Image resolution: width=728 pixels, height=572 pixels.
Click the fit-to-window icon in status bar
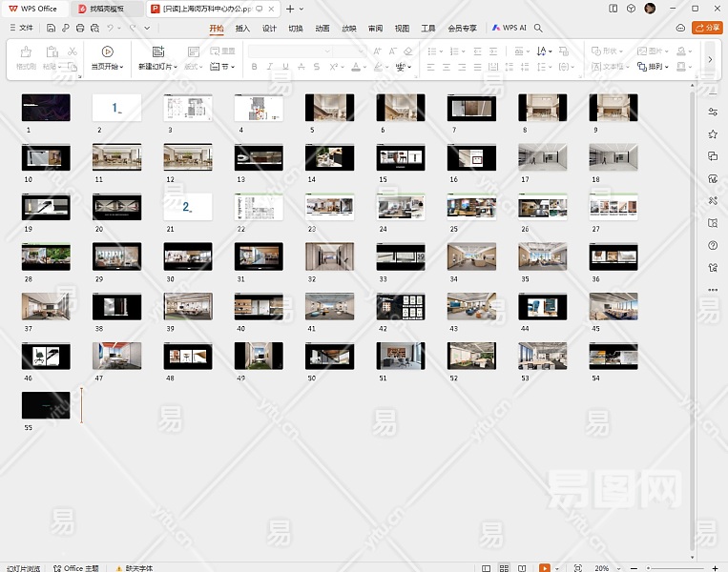pyautogui.click(x=577, y=567)
